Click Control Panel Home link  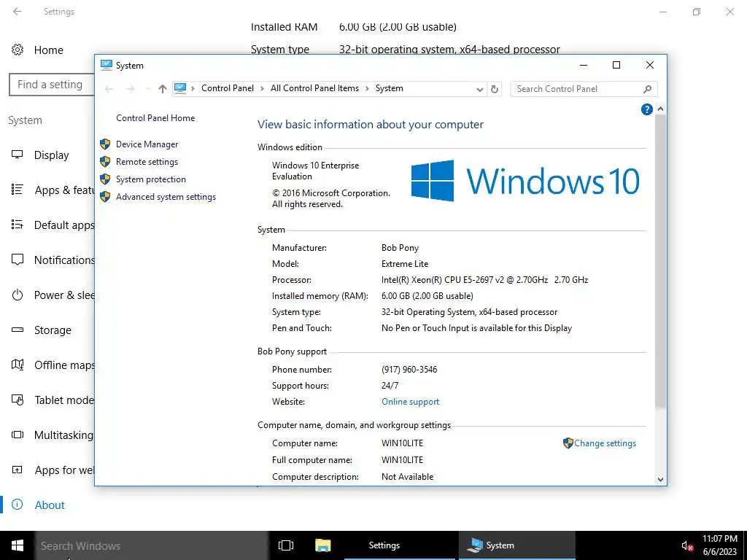[155, 118]
